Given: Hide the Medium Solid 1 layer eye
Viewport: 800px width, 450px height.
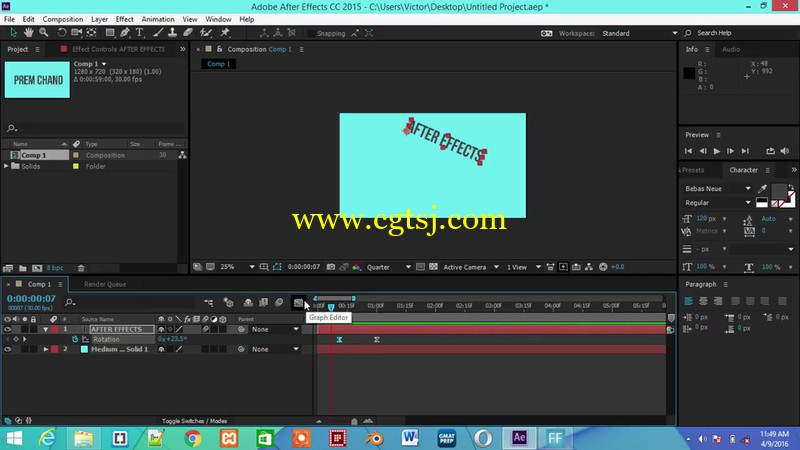Looking at the screenshot, I should 7,349.
